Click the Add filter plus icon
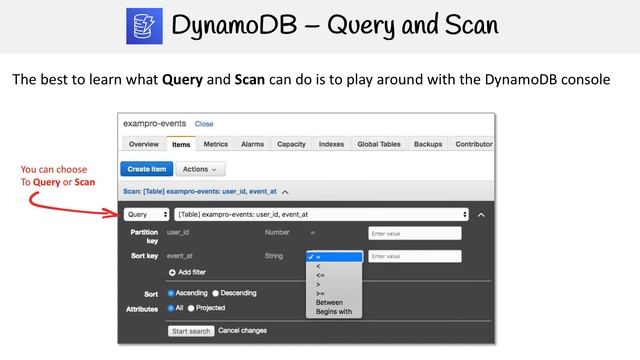The image size is (640, 360). (172, 272)
